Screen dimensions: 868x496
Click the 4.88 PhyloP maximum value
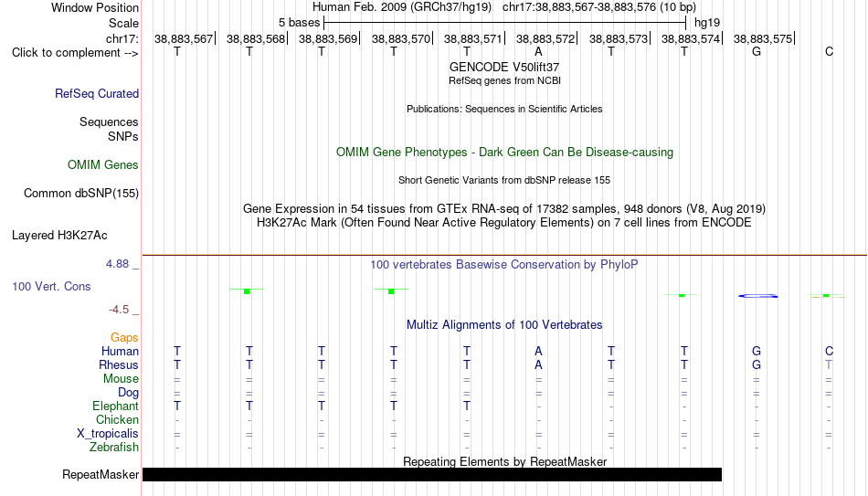tap(117, 264)
